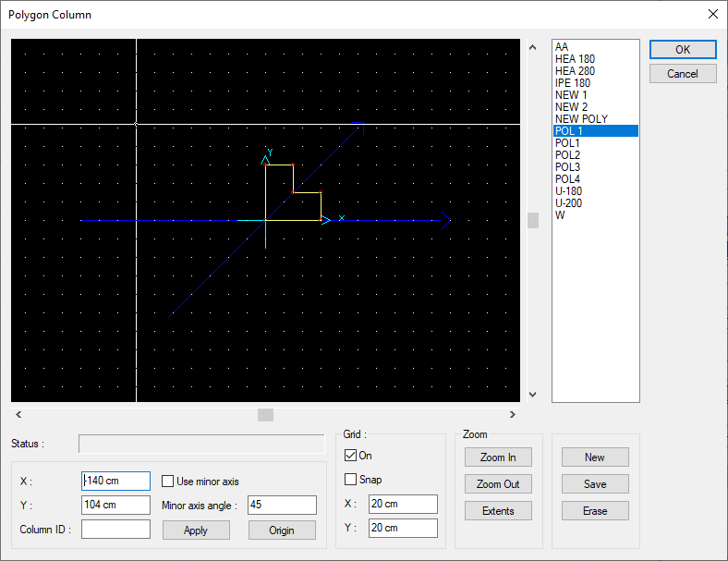Click the Origin button
Image resolution: width=728 pixels, height=561 pixels.
(x=282, y=531)
